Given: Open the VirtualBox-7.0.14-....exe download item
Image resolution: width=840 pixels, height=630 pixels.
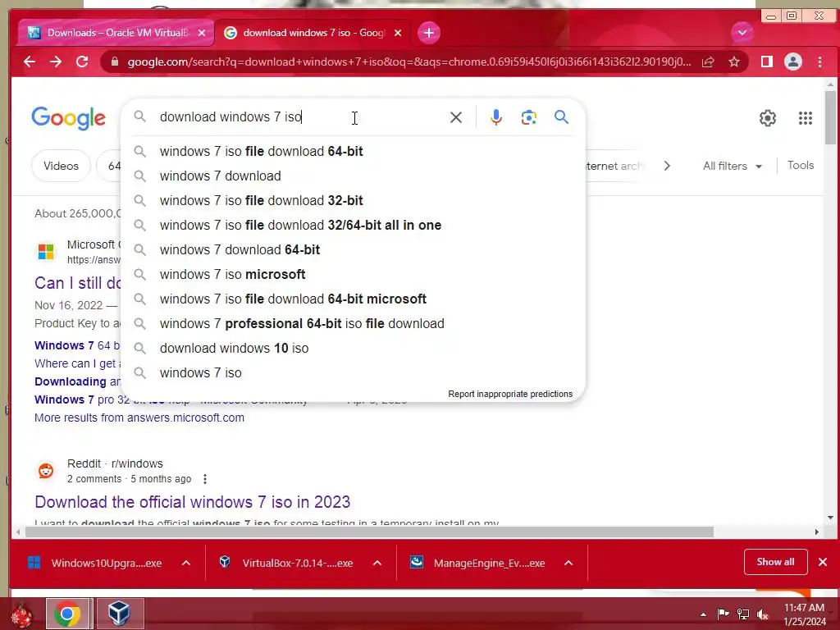Looking at the screenshot, I should pyautogui.click(x=288, y=563).
